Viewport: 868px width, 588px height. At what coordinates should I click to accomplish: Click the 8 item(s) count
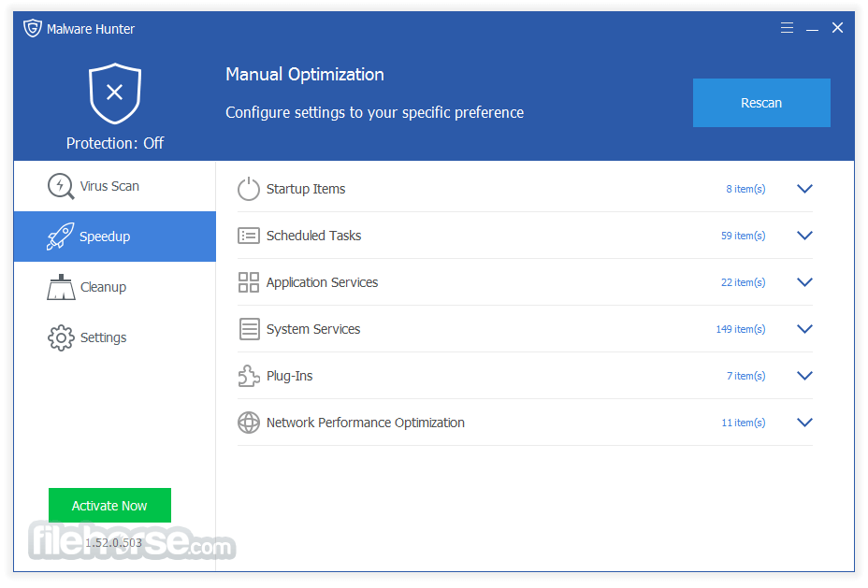point(745,189)
